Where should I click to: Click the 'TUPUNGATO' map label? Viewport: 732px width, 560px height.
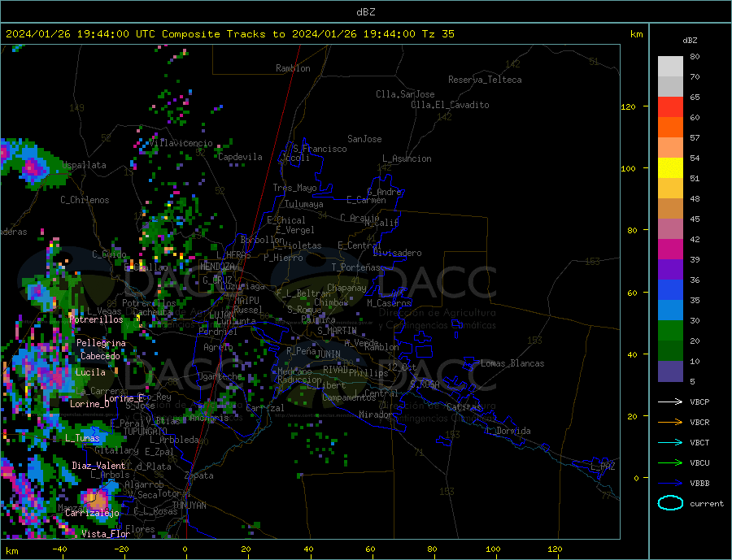click(x=146, y=432)
